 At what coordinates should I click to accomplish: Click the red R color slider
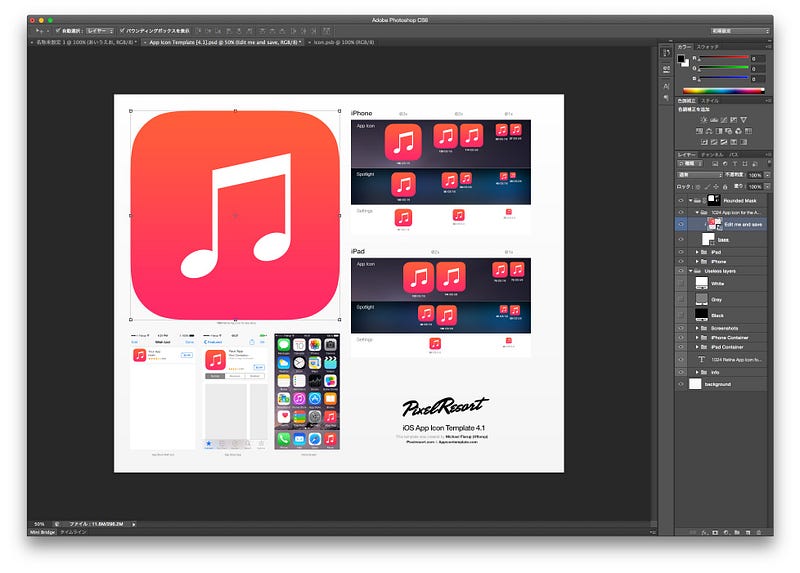[723, 57]
